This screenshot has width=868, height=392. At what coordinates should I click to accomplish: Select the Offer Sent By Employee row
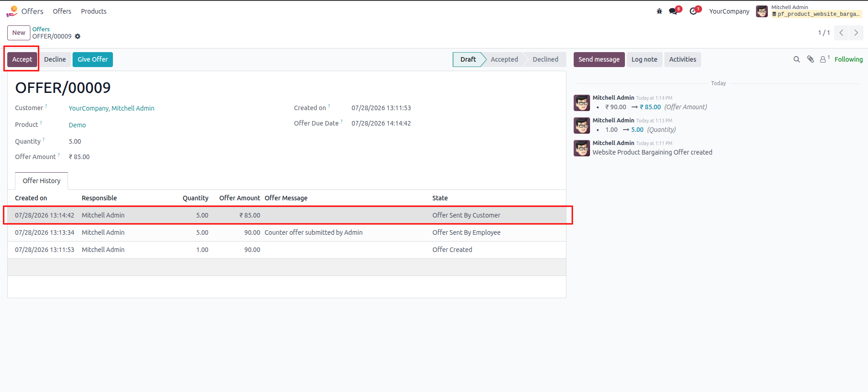pos(287,232)
